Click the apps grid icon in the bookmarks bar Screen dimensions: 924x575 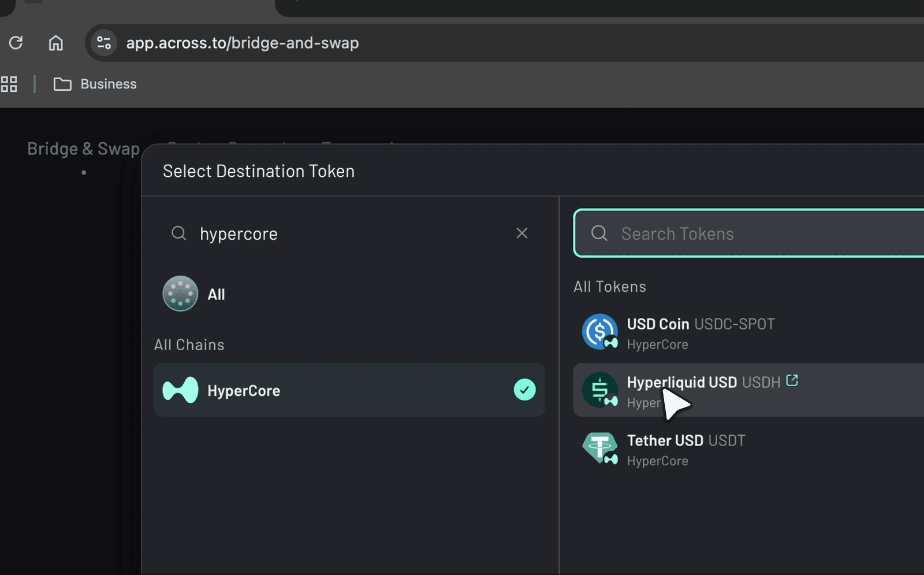coord(9,84)
